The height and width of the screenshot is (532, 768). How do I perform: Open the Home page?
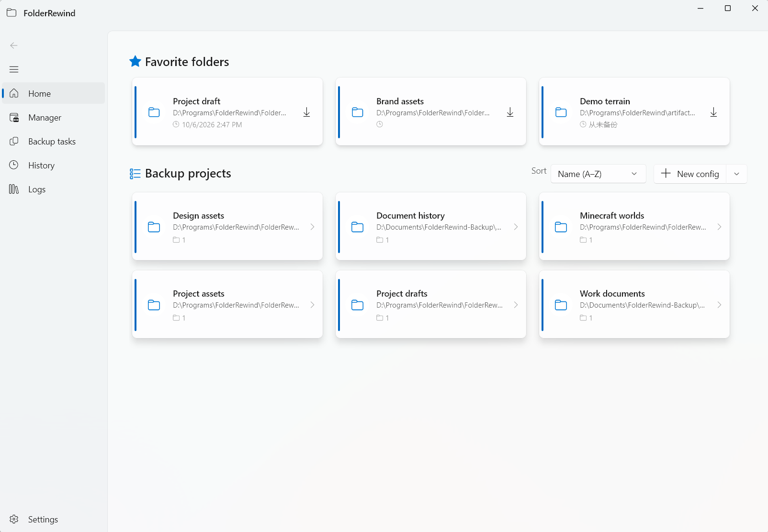click(x=54, y=93)
